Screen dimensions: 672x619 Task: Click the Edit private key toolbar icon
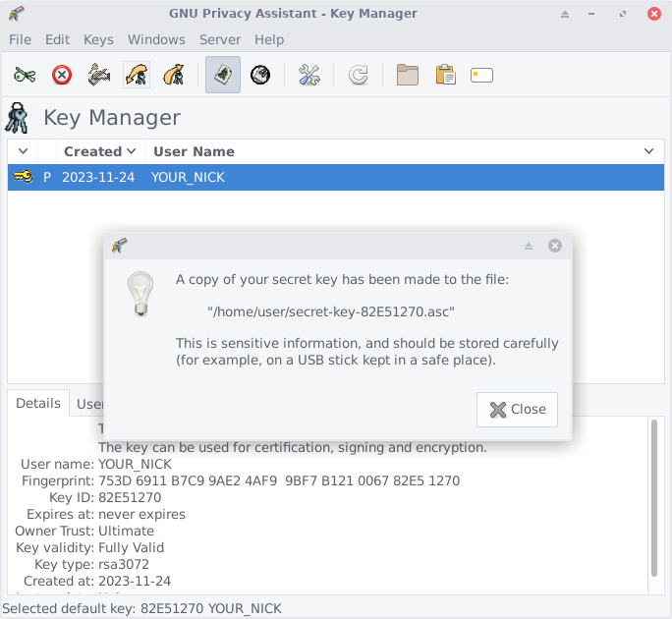[x=25, y=75]
